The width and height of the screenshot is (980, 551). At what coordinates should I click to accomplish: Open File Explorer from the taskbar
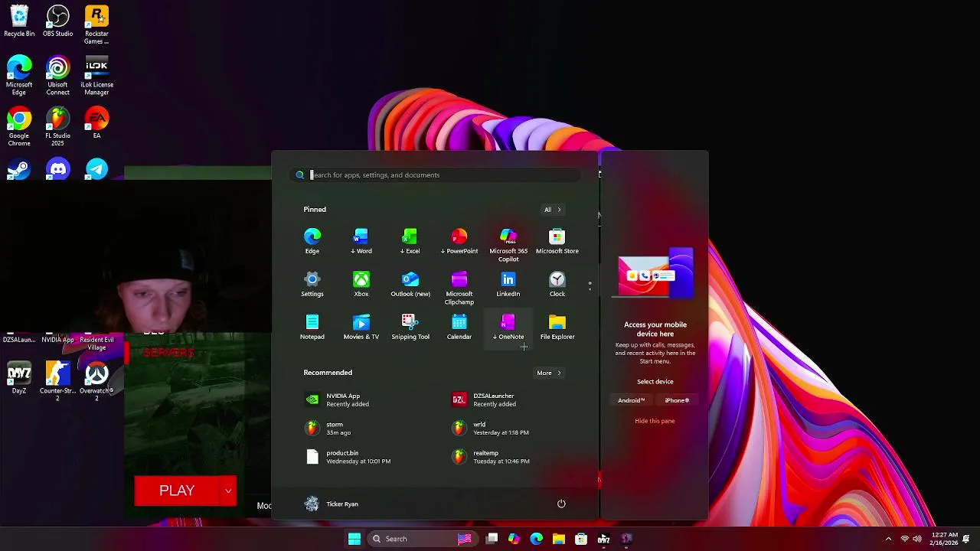click(x=559, y=539)
